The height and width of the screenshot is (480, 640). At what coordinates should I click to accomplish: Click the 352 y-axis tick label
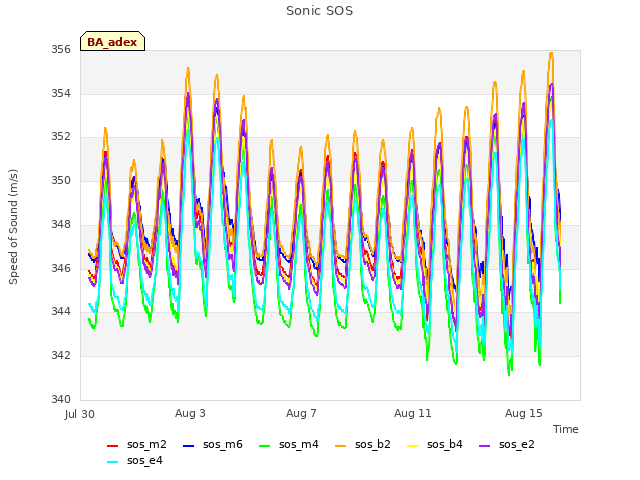click(x=61, y=137)
